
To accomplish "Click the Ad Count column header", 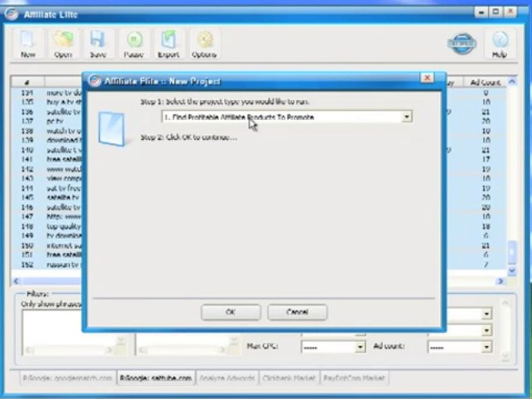I will pyautogui.click(x=485, y=82).
